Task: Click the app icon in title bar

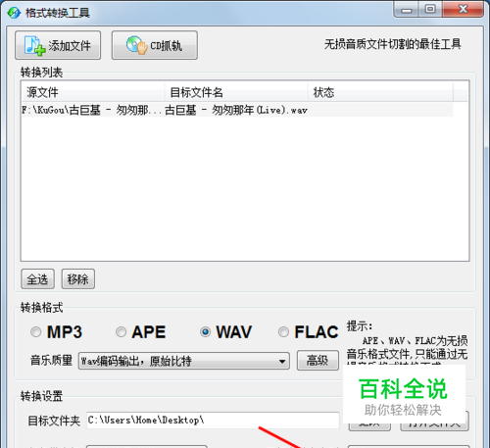Action: (14, 13)
